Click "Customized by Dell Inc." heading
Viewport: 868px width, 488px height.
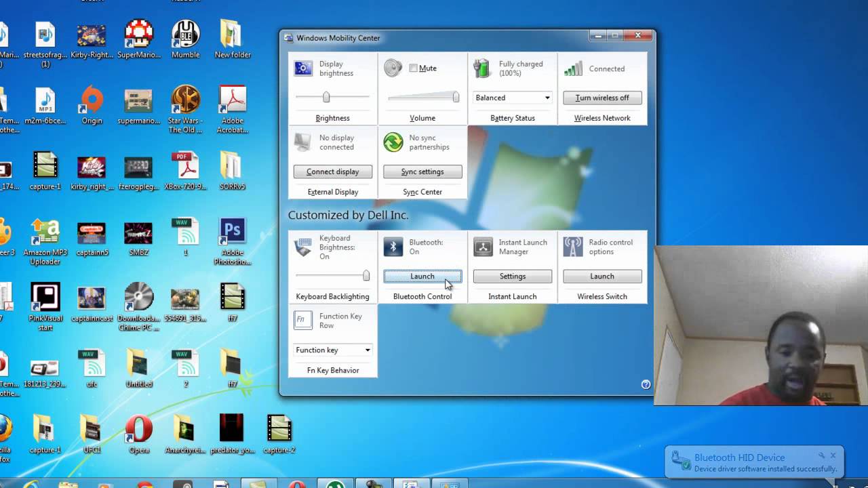[x=348, y=215]
